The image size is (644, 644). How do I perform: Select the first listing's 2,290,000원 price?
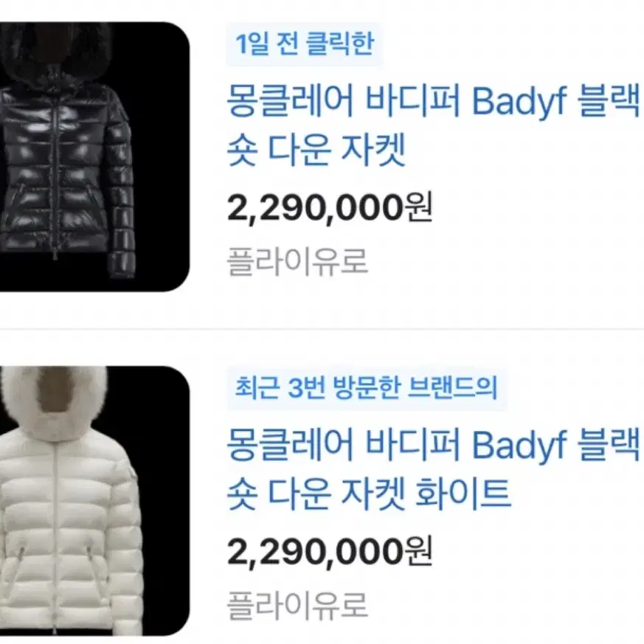(330, 208)
